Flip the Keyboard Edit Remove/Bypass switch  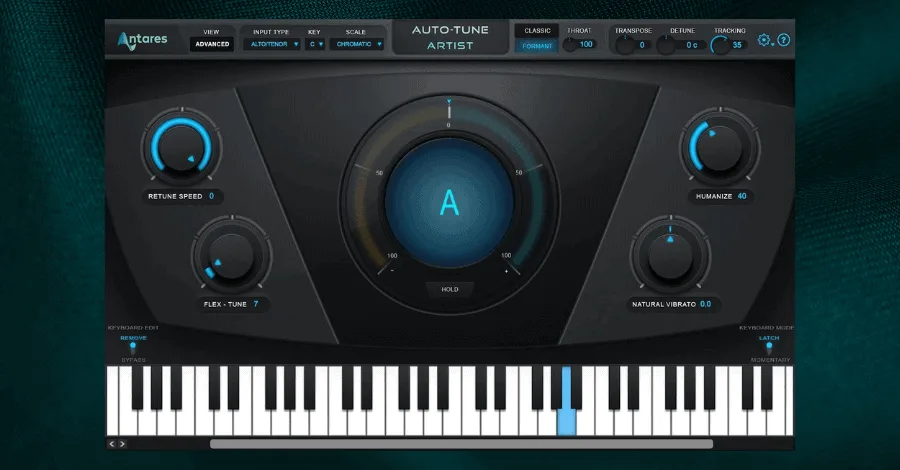click(133, 347)
